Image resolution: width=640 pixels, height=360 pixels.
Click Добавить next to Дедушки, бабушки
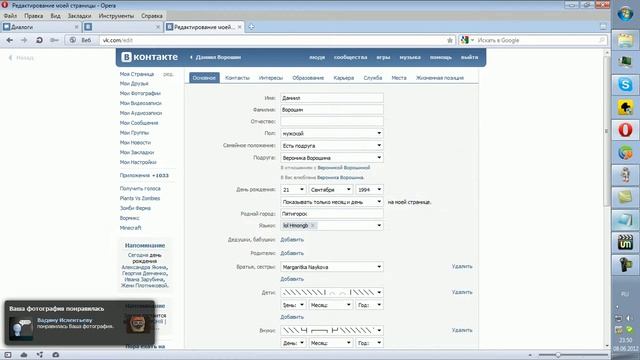click(x=292, y=240)
